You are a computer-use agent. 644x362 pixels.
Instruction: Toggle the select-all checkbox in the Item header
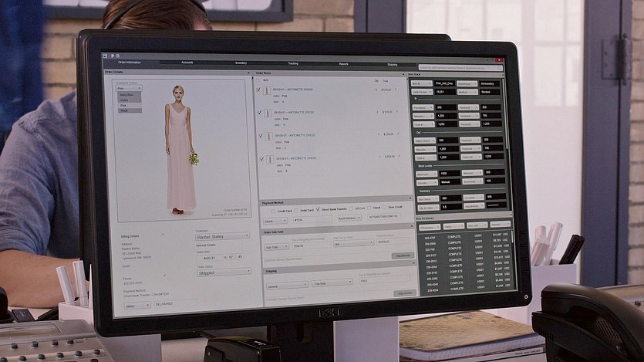coord(257,80)
